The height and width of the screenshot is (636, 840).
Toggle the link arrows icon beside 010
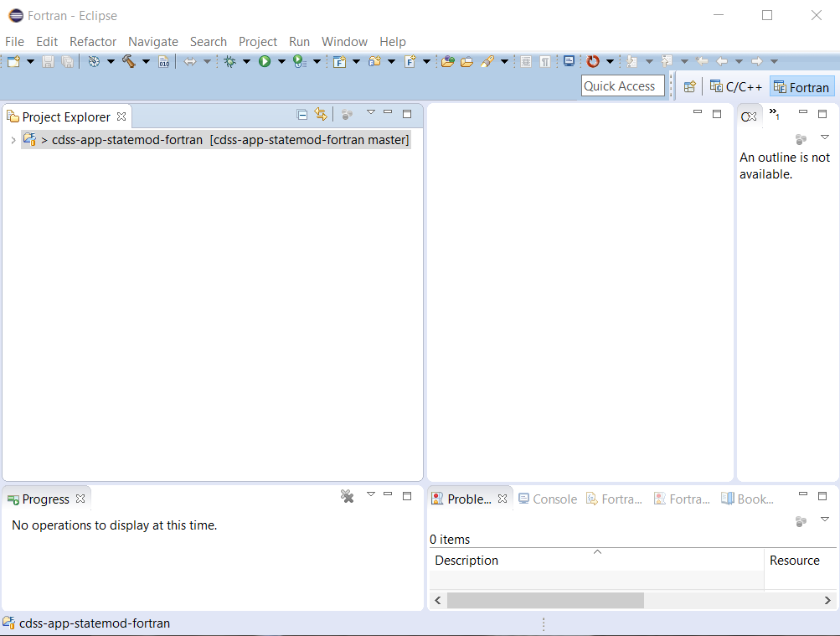[x=189, y=62]
